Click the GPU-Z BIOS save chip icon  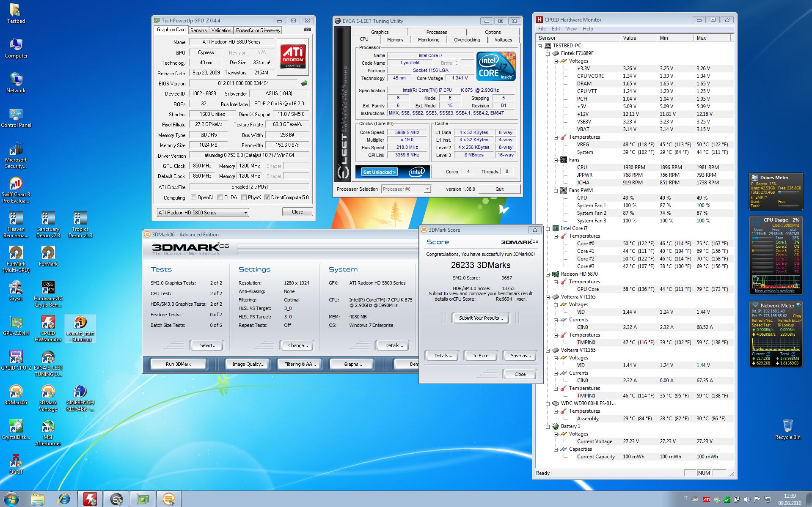pos(304,83)
